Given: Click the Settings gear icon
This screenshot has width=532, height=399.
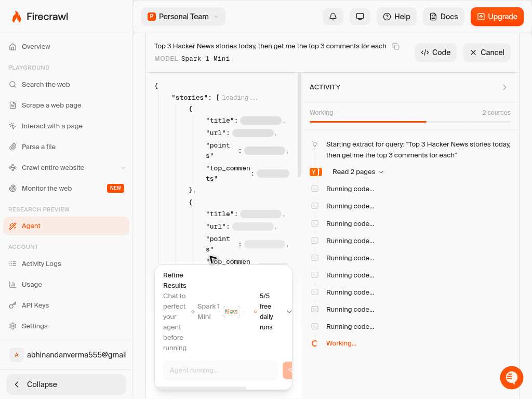Looking at the screenshot, I should [x=12, y=326].
